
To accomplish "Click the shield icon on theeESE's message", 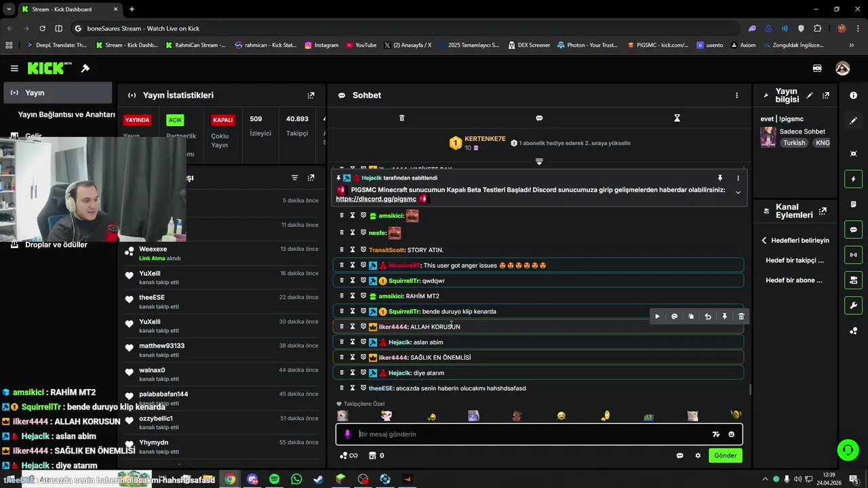I will 363,388.
